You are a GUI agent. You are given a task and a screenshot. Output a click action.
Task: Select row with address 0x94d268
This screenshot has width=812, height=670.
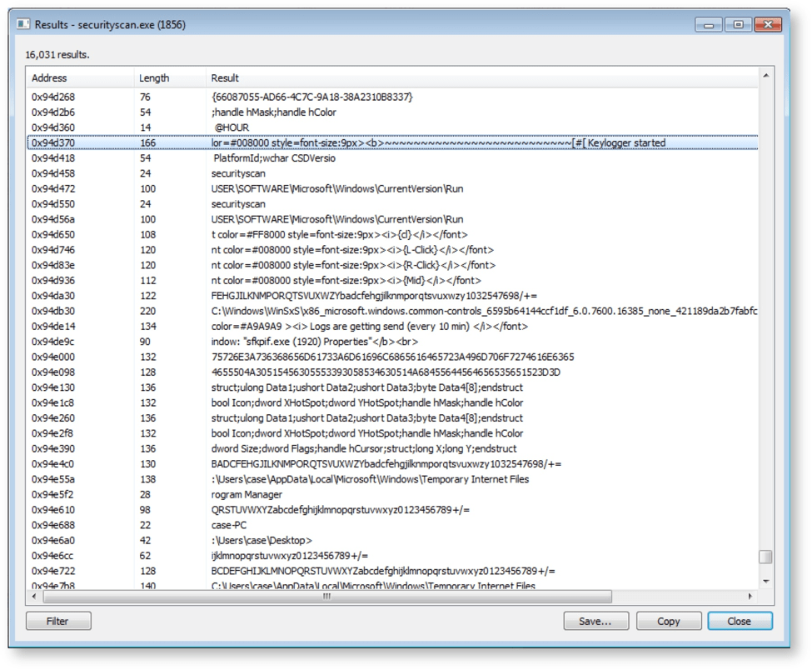coord(392,97)
